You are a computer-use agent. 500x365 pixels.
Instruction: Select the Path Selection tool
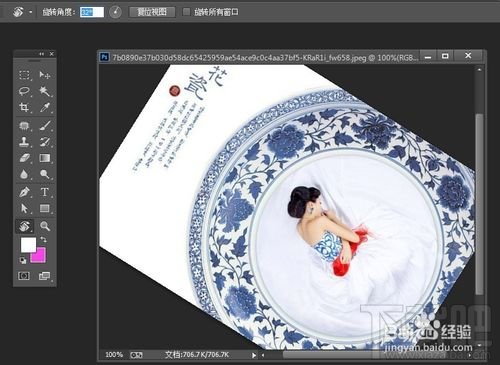(24, 208)
